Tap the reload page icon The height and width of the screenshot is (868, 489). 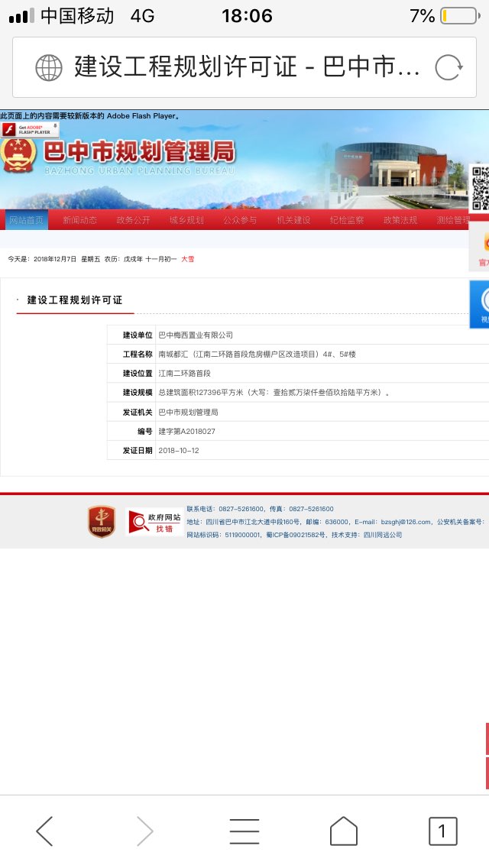coord(449,68)
